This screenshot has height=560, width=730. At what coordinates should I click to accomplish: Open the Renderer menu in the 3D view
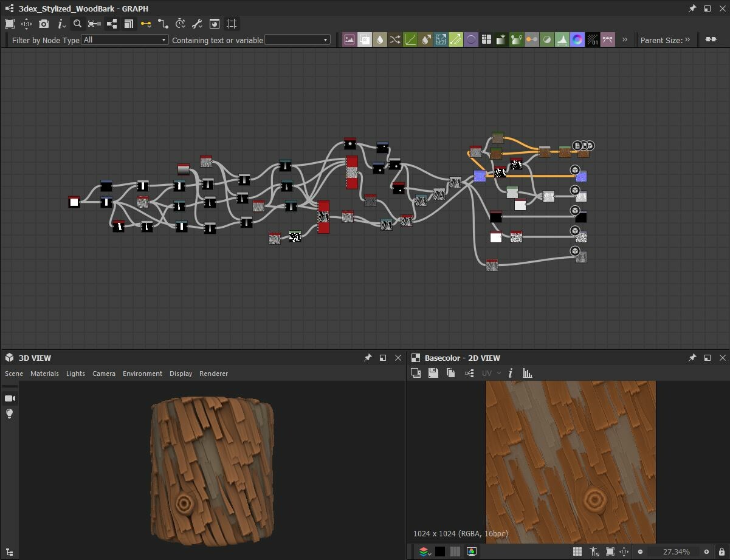[213, 374]
